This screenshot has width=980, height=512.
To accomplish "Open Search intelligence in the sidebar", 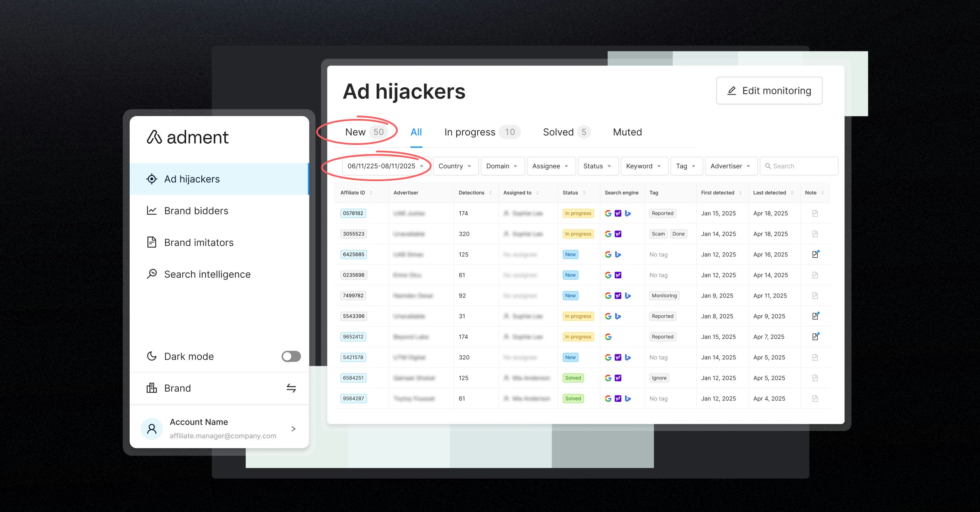I will [x=208, y=274].
